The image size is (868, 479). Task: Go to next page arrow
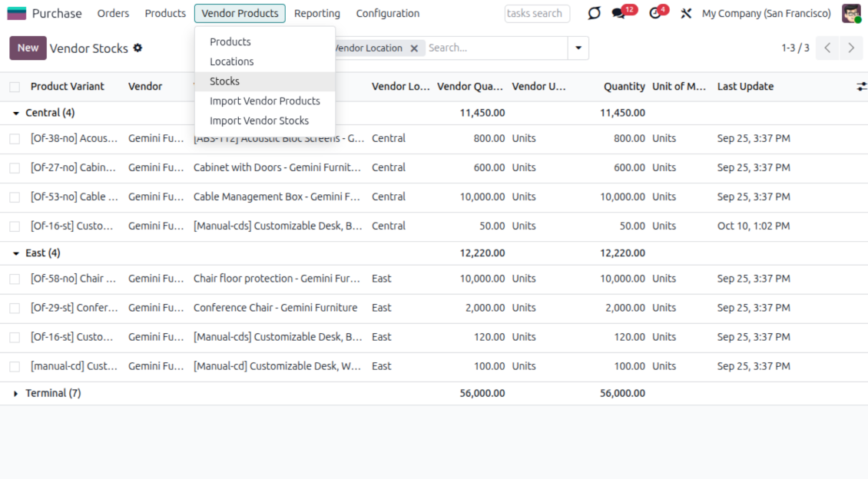[850, 48]
